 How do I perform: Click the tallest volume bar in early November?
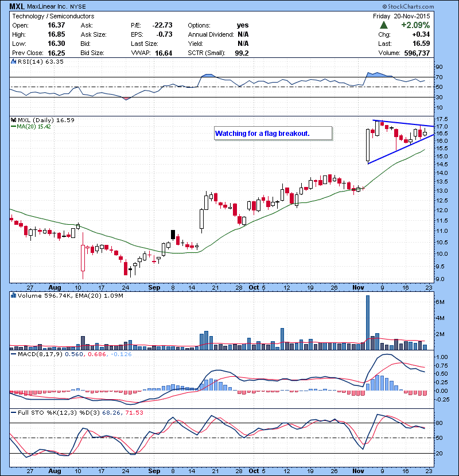tap(368, 323)
